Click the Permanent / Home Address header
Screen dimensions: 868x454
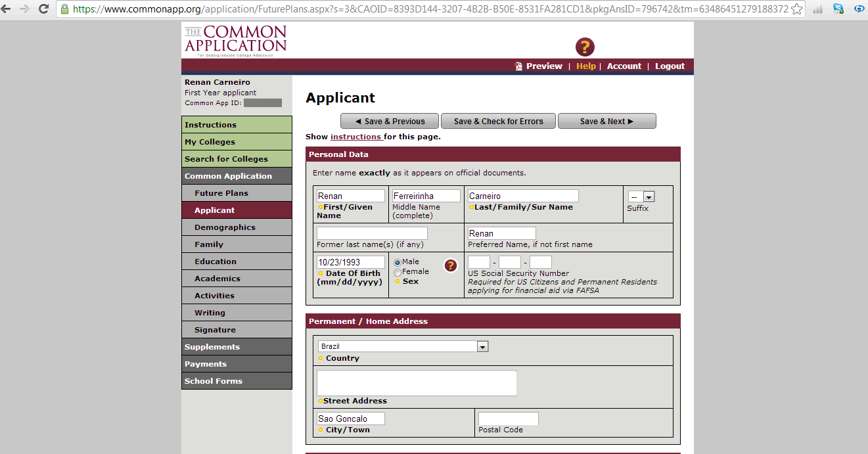[493, 321]
